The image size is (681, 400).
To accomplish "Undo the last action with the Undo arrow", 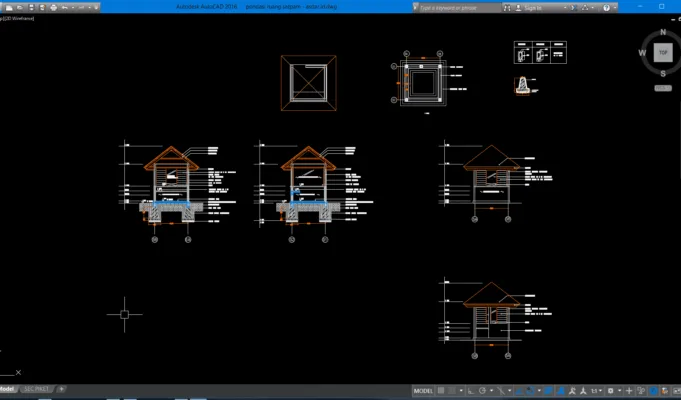I will click(x=65, y=8).
